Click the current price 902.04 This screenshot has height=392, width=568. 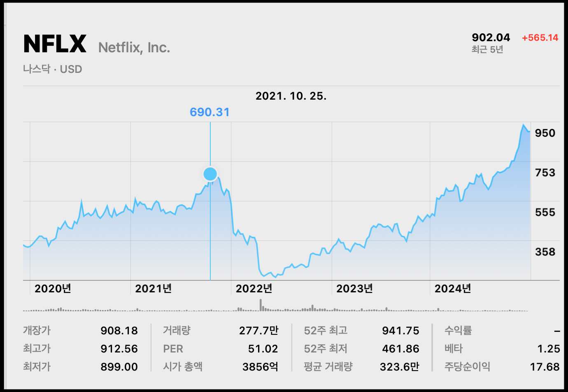coord(491,37)
